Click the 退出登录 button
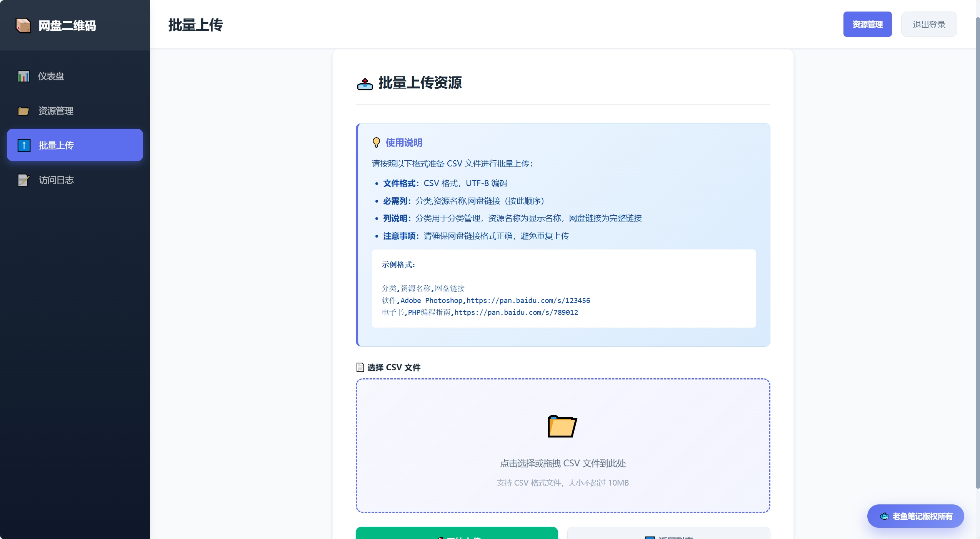This screenshot has height=539, width=980. tap(928, 25)
